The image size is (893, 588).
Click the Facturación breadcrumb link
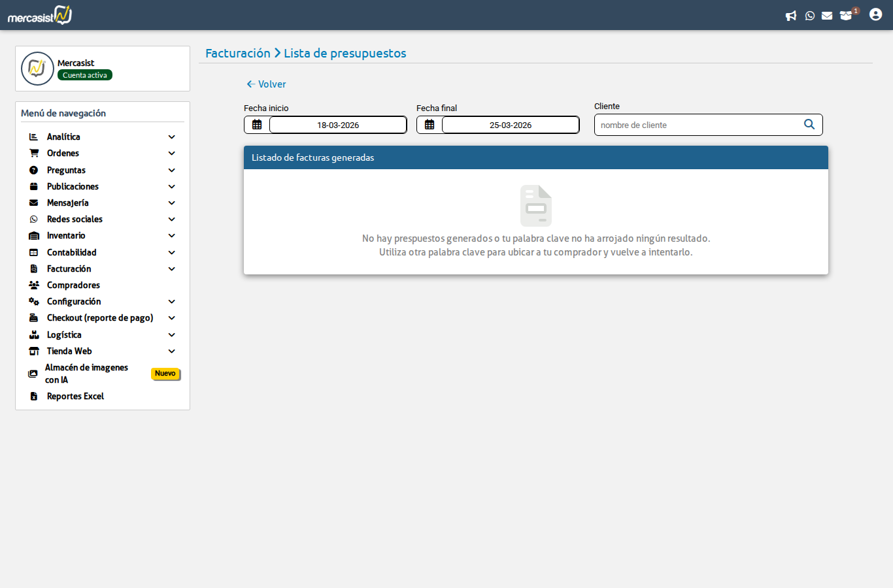tap(237, 54)
